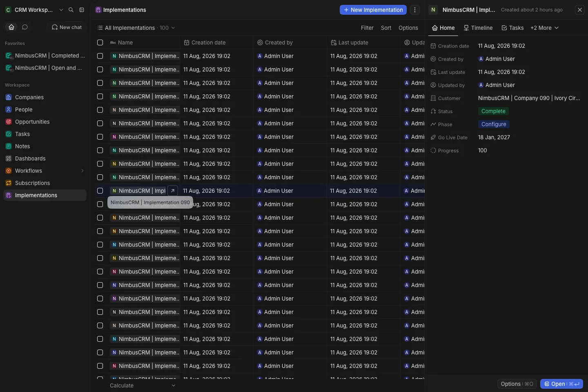Close the record side panel
The width and height of the screenshot is (588, 392).
580,10
